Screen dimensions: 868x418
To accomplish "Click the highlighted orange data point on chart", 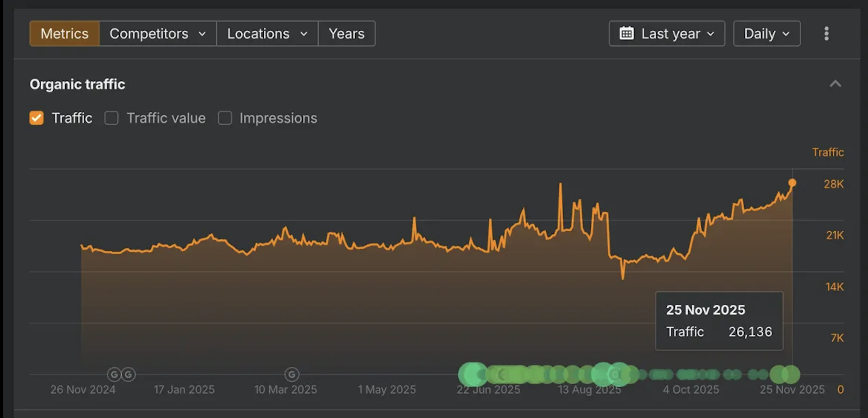I will [792, 183].
